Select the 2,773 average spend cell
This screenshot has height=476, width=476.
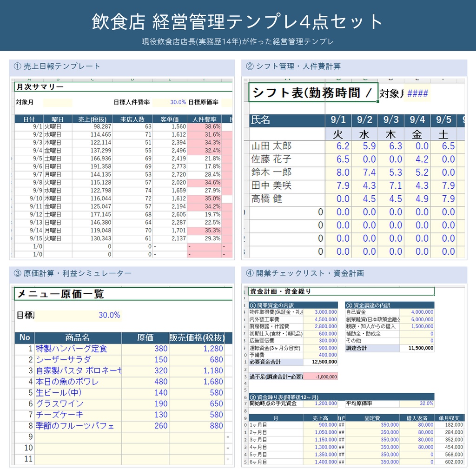click(x=170, y=166)
